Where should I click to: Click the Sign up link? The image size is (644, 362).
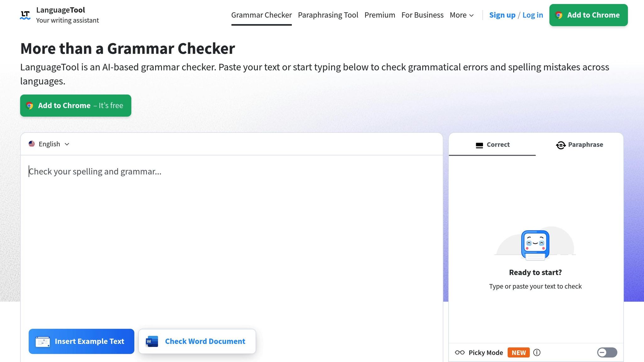pos(502,15)
